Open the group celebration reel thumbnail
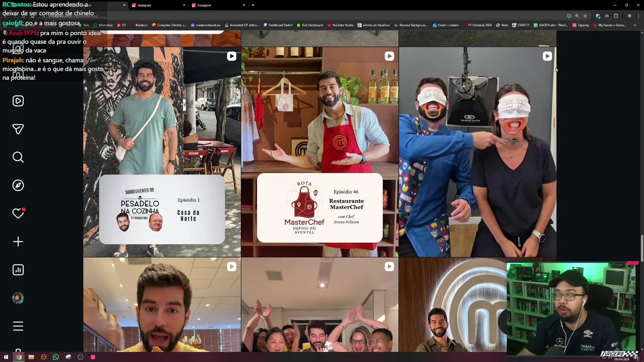 tap(319, 305)
